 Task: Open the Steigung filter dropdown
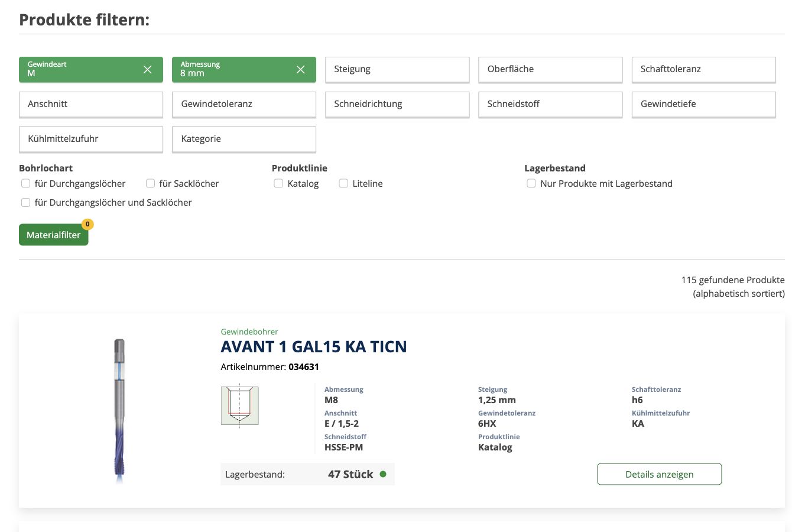click(397, 69)
